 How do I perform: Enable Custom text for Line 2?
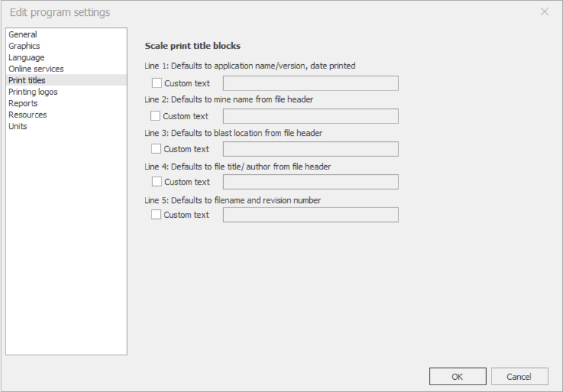tap(155, 116)
